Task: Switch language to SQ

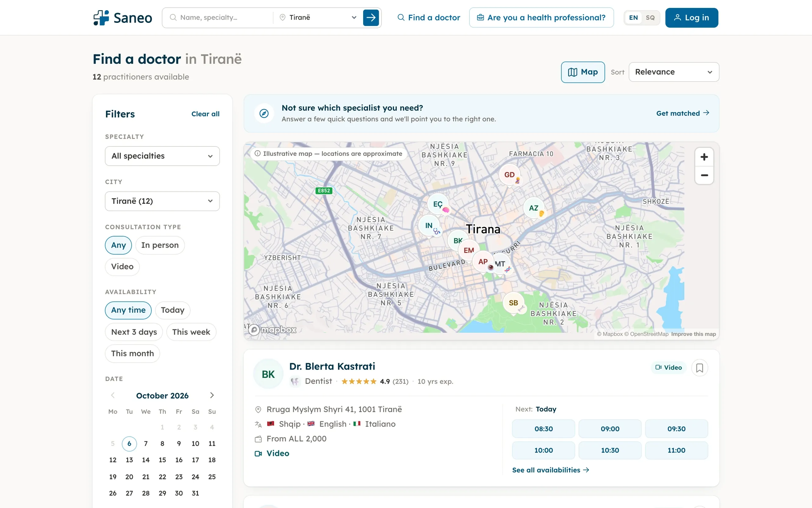Action: (650, 17)
